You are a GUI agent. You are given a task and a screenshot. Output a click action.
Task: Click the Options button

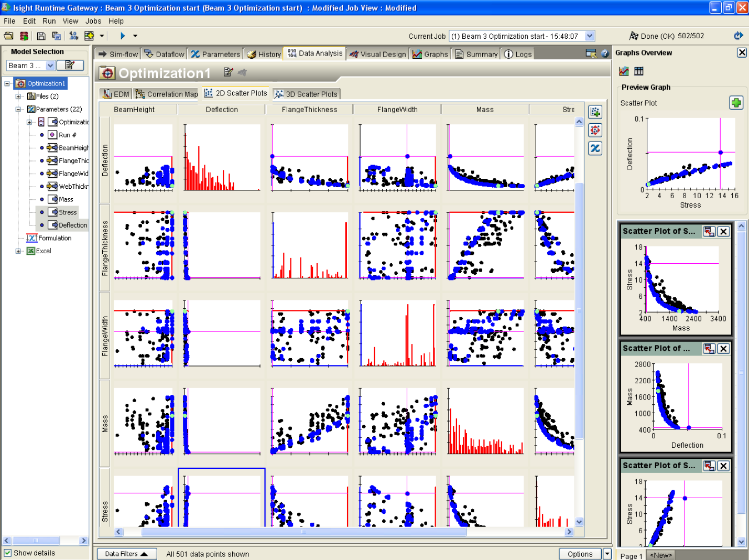click(x=580, y=554)
